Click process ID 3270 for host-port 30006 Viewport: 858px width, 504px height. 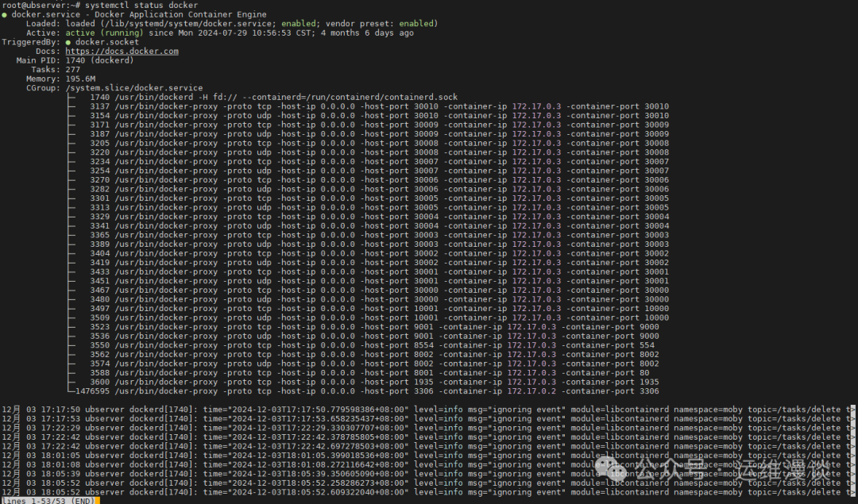pyautogui.click(x=100, y=180)
